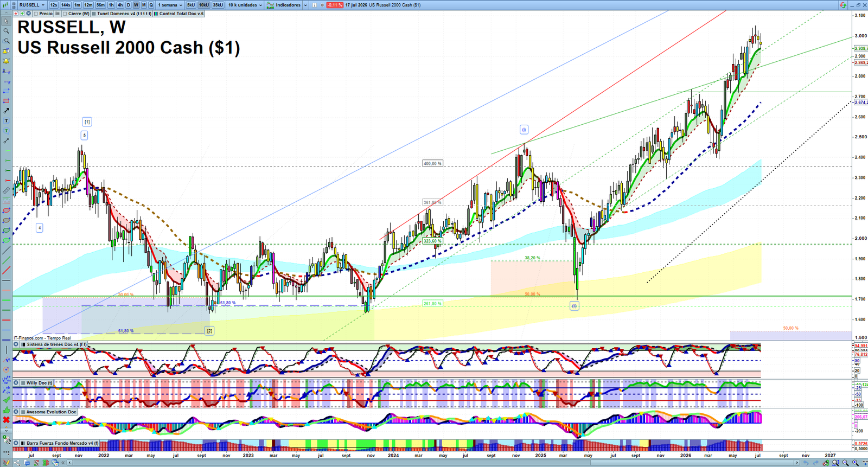
Task: Toggle the W weekly timeframe button
Action: 136,5
